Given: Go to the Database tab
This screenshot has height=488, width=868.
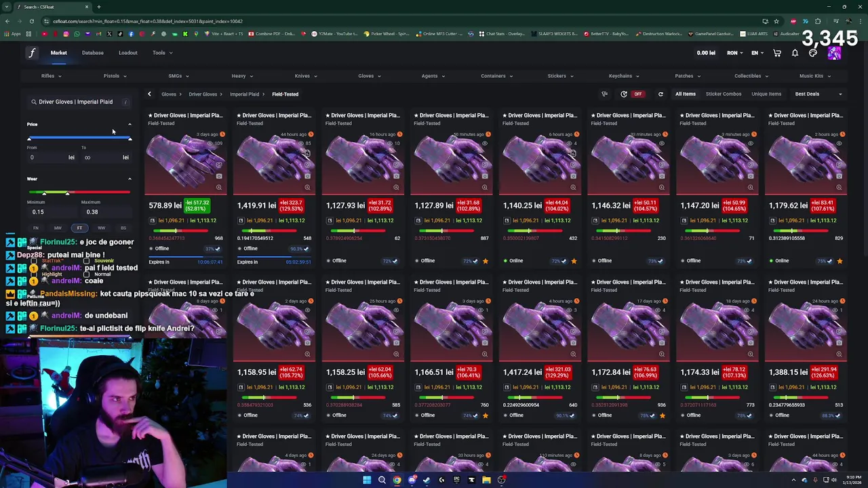Looking at the screenshot, I should (93, 53).
